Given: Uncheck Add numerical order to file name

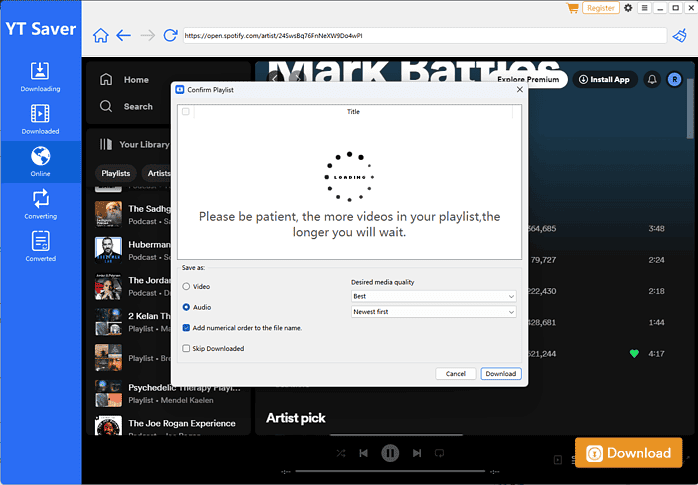Looking at the screenshot, I should [x=186, y=327].
